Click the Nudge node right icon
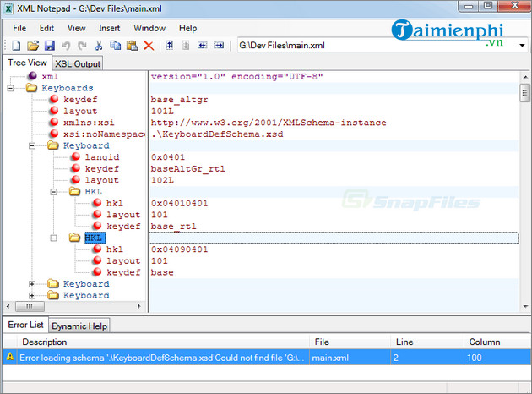Viewport: 532px width, 394px height. pos(219,45)
